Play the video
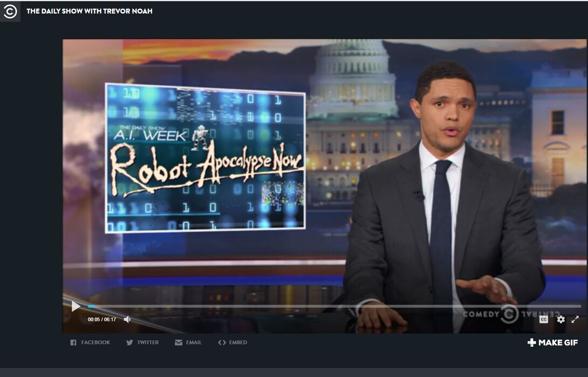 (76, 306)
